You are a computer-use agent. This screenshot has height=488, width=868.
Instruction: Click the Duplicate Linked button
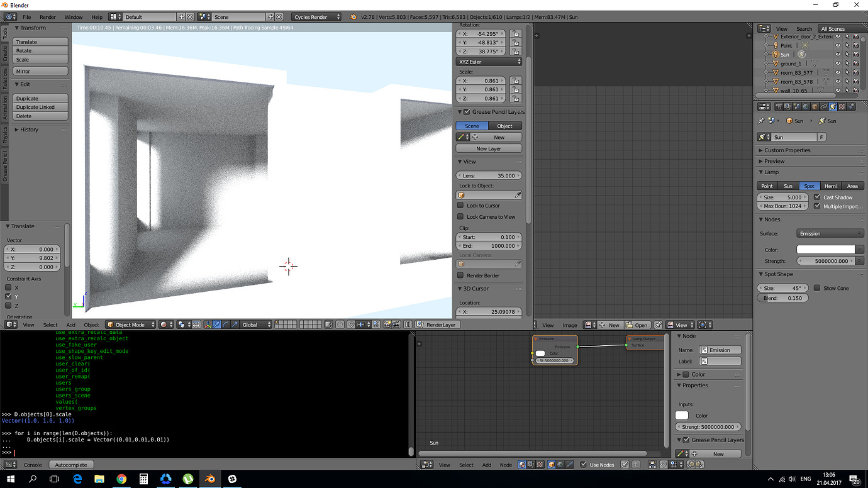point(40,107)
